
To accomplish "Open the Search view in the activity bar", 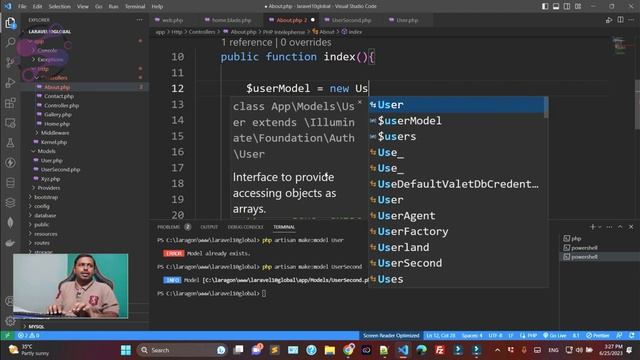I will 10,42.
